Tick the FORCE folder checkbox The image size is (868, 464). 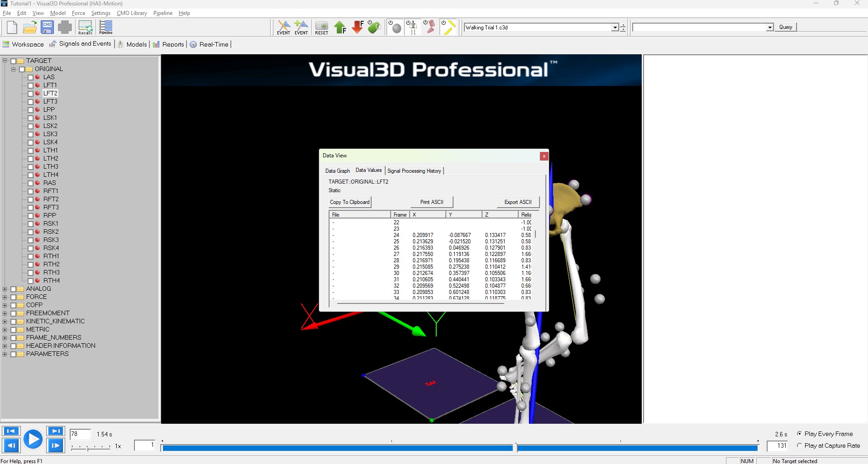point(14,297)
